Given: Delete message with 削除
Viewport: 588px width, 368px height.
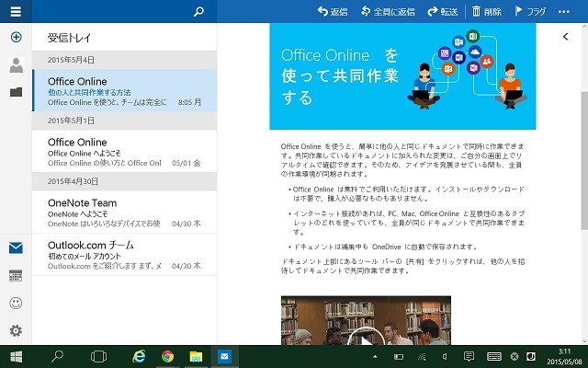Looking at the screenshot, I should [486, 11].
